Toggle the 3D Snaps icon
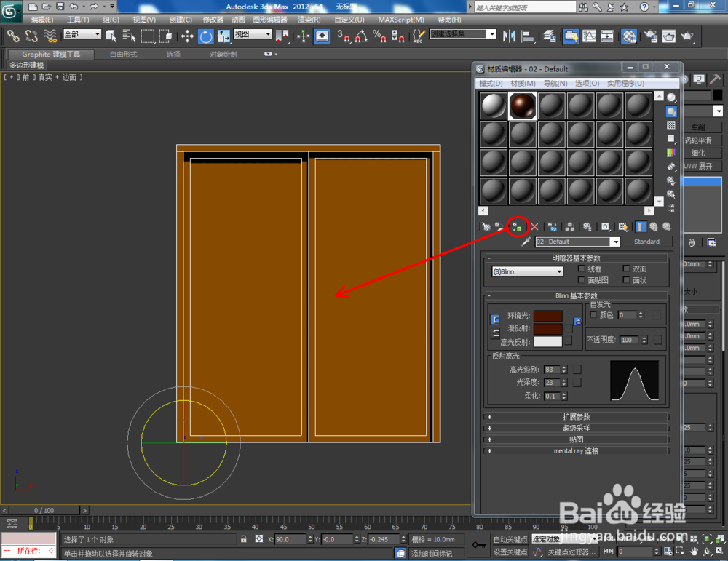The image size is (728, 561). pyautogui.click(x=344, y=36)
